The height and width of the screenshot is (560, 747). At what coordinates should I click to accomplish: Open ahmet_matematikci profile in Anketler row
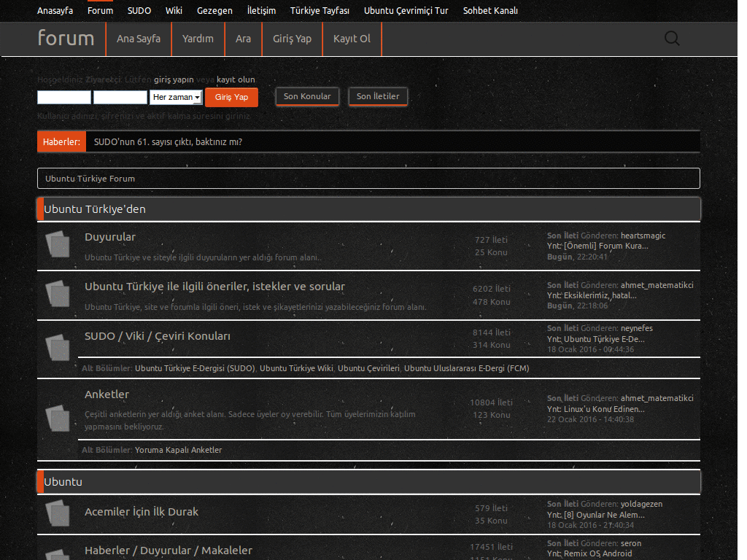(657, 398)
